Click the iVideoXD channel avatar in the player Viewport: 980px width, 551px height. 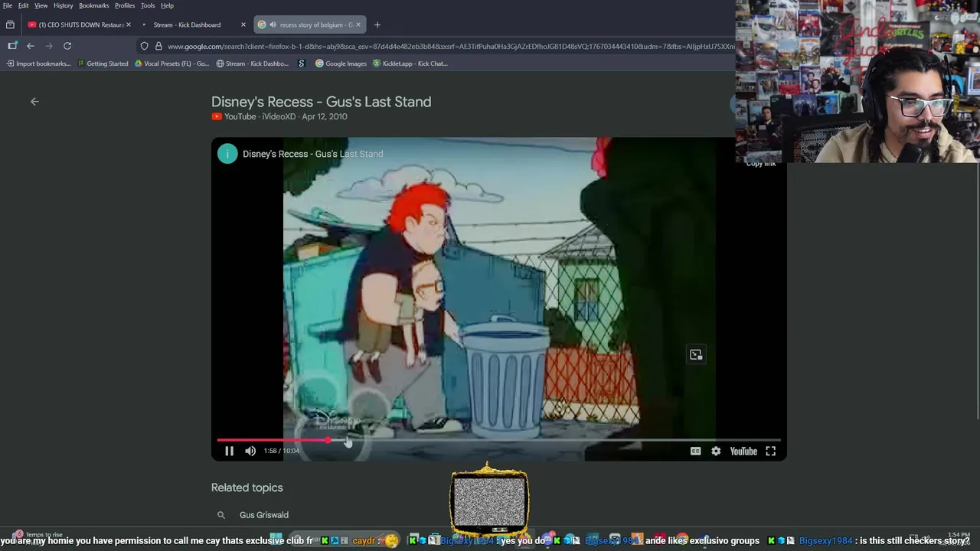pyautogui.click(x=227, y=154)
